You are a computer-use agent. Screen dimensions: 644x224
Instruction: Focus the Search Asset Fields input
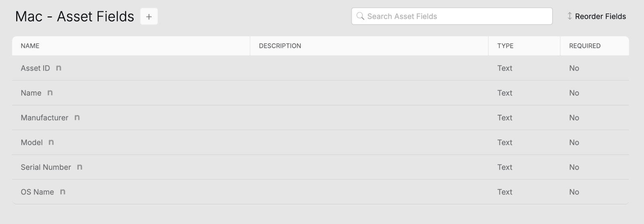point(452,16)
